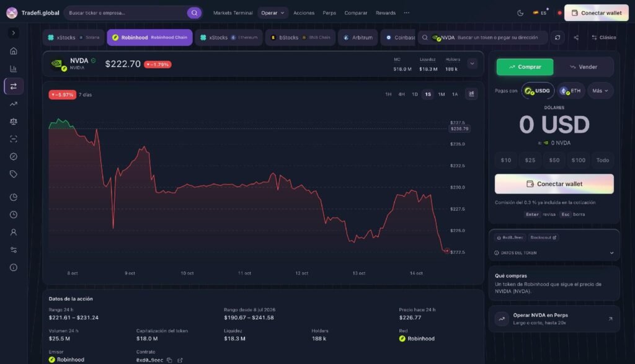Open the bar chart icon in the sidebar
This screenshot has height=364, width=635.
pos(14,68)
